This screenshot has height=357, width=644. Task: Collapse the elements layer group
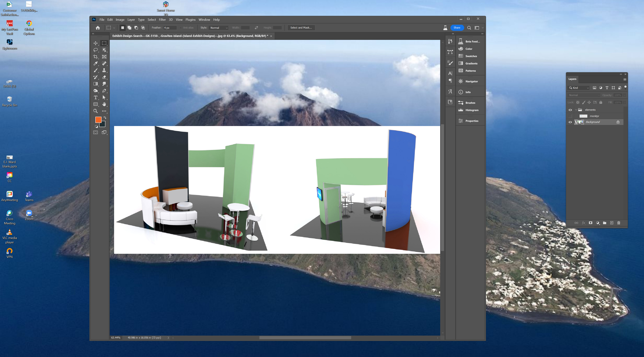point(576,110)
